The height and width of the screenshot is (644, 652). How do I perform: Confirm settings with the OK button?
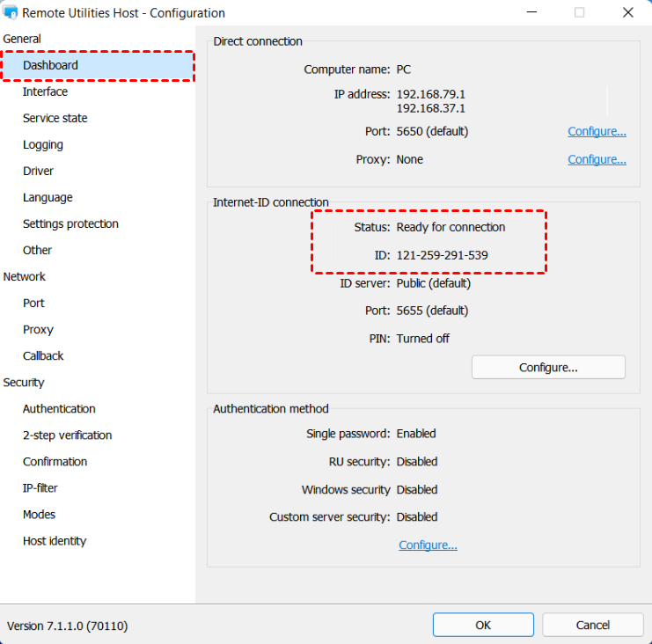483,625
